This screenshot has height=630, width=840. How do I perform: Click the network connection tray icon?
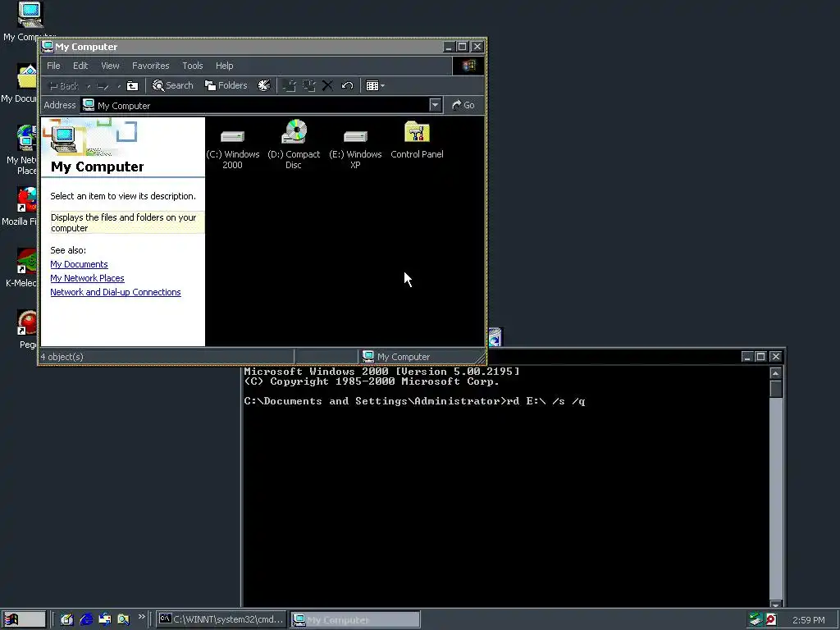(x=756, y=620)
